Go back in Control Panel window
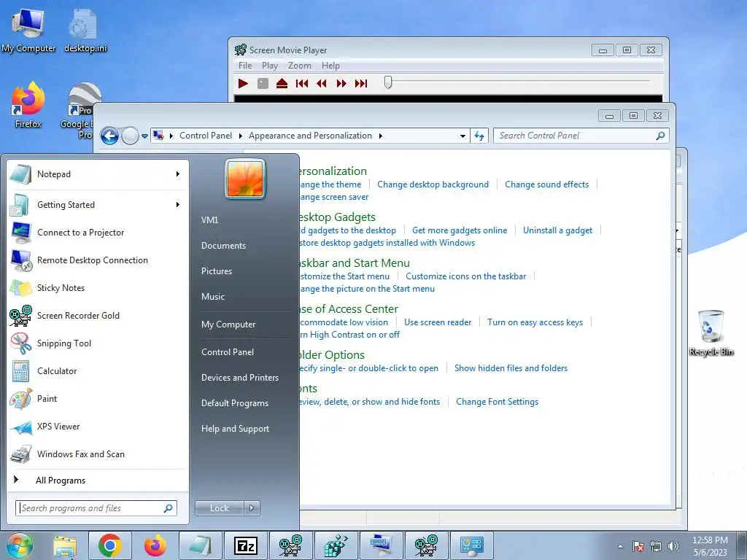The image size is (747, 560). 109,136
